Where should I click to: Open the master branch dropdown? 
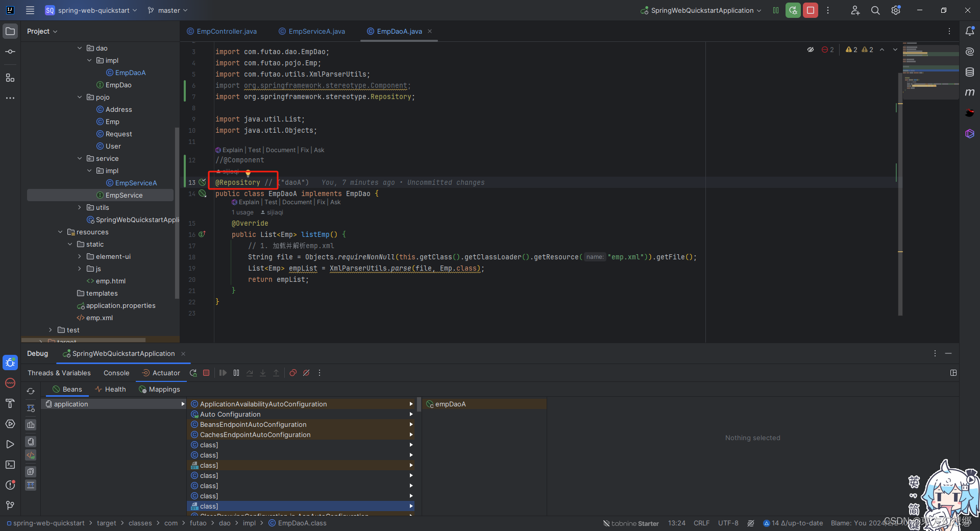tap(168, 10)
